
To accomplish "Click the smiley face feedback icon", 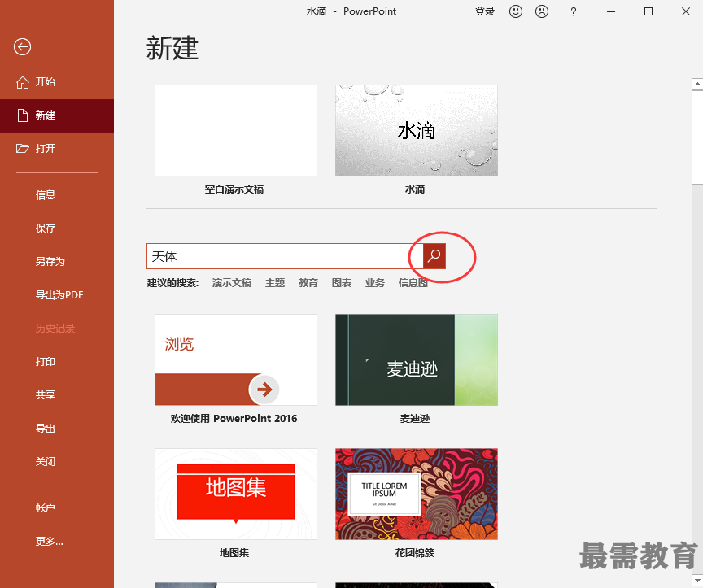I will (x=516, y=11).
